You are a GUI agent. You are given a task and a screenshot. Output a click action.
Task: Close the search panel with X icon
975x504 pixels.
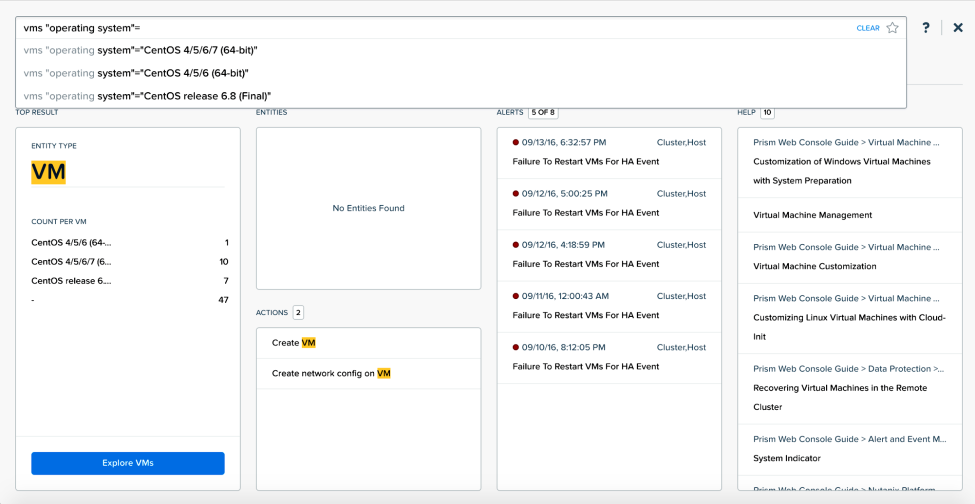[x=958, y=28]
